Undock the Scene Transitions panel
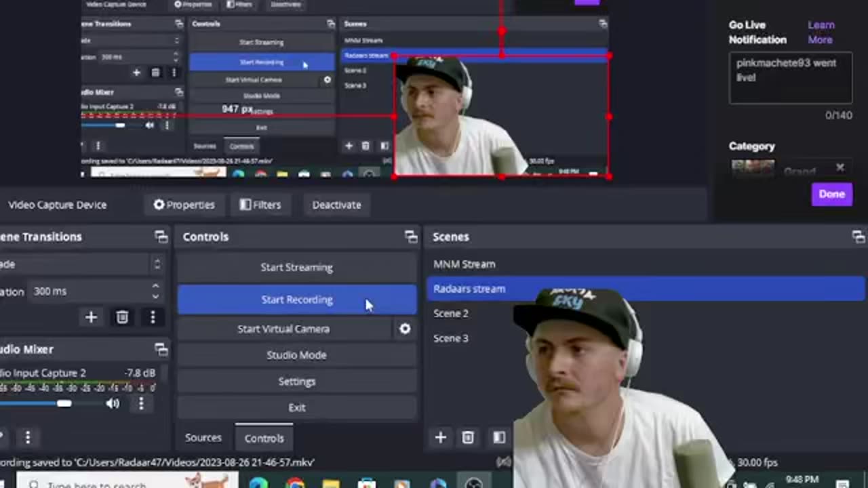 tap(161, 237)
